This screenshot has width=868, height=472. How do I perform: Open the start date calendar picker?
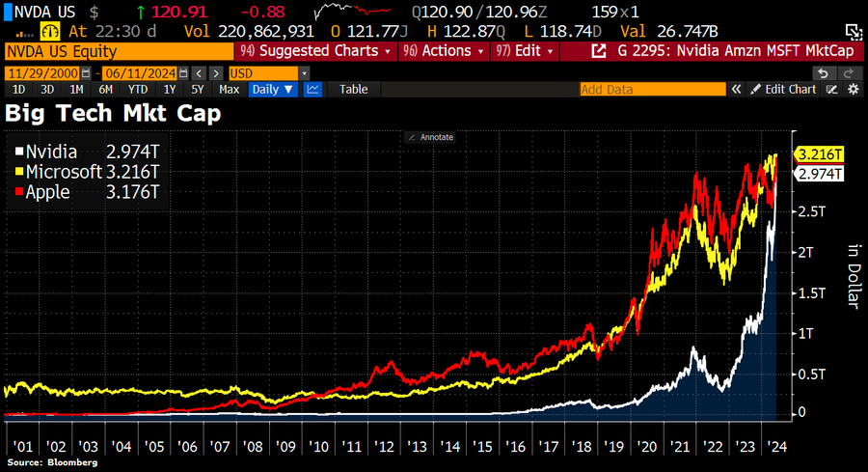point(86,73)
